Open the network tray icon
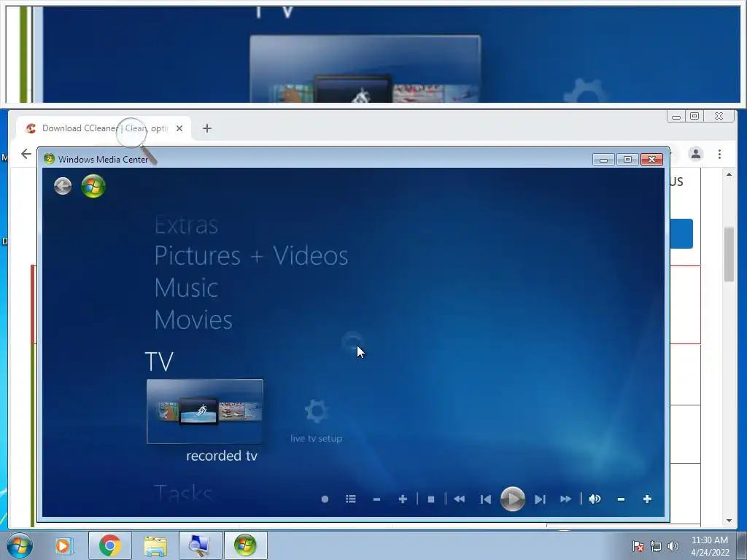 click(x=656, y=546)
